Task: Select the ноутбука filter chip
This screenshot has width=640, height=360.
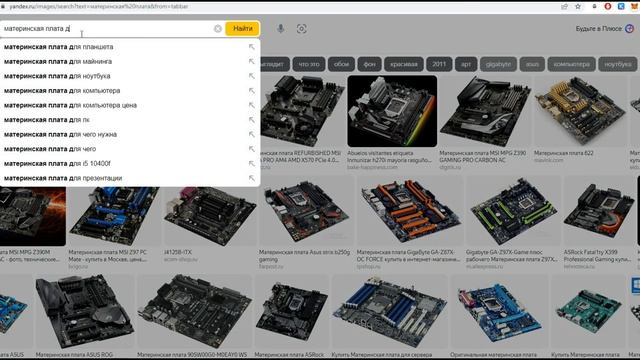Action: tap(618, 64)
